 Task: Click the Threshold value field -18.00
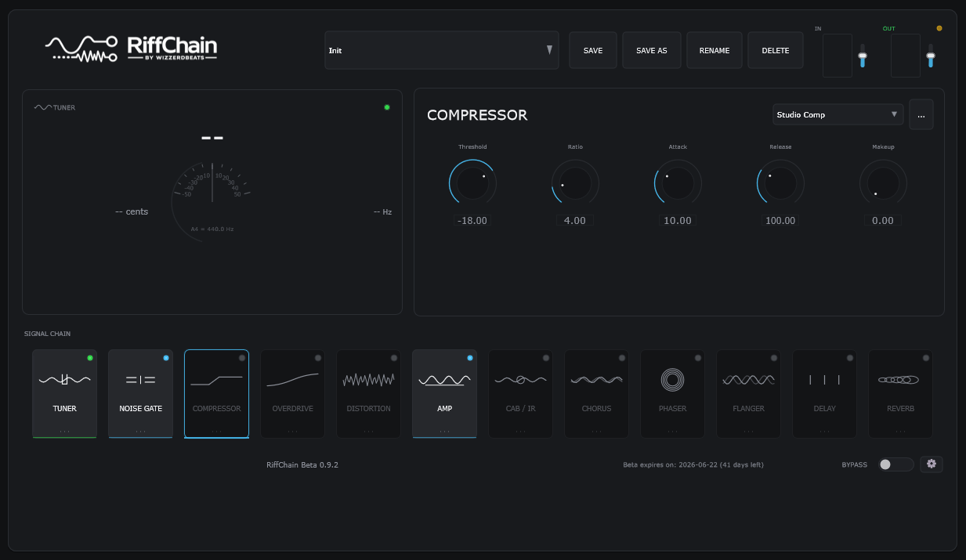point(472,221)
